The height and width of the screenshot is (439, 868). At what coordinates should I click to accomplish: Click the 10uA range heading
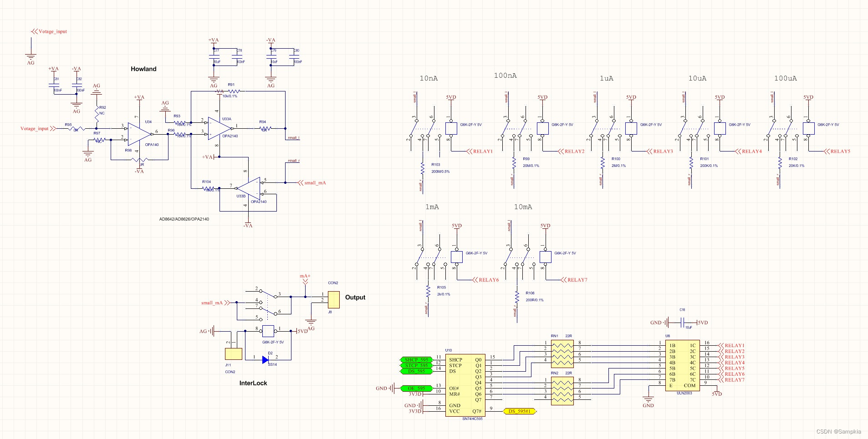(x=697, y=78)
